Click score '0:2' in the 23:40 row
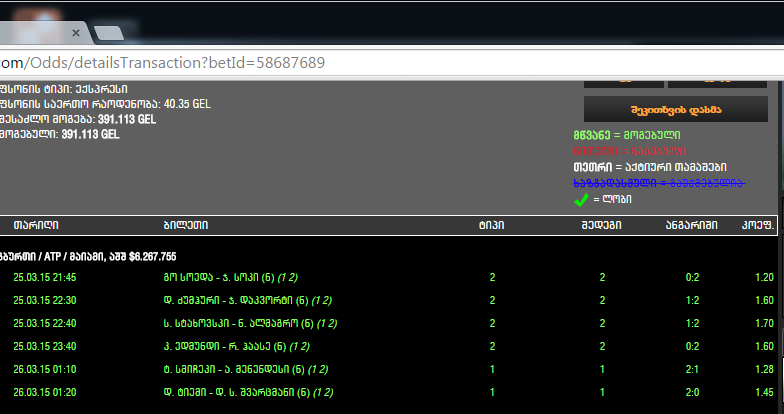Viewport: 784px width, 414px height. tap(692, 346)
